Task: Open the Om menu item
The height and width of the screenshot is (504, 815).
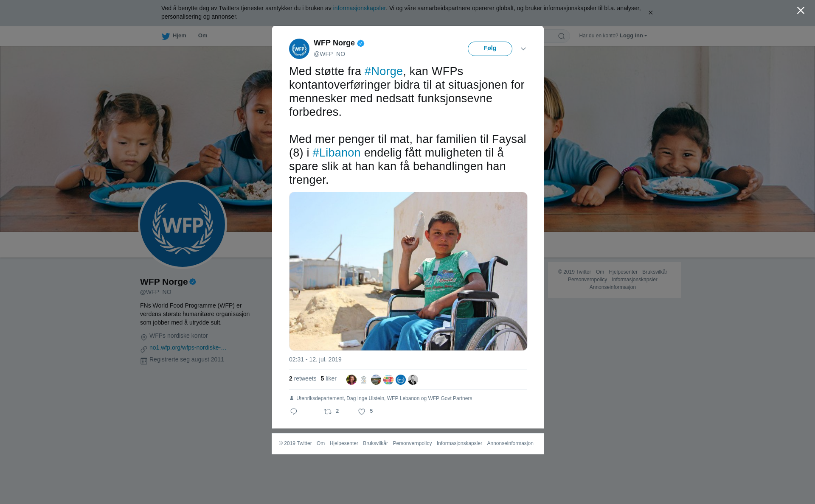Action: (x=202, y=36)
